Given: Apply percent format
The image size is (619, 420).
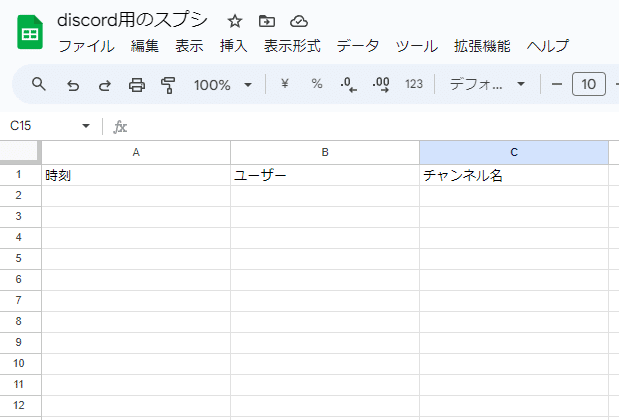Looking at the screenshot, I should coord(317,84).
